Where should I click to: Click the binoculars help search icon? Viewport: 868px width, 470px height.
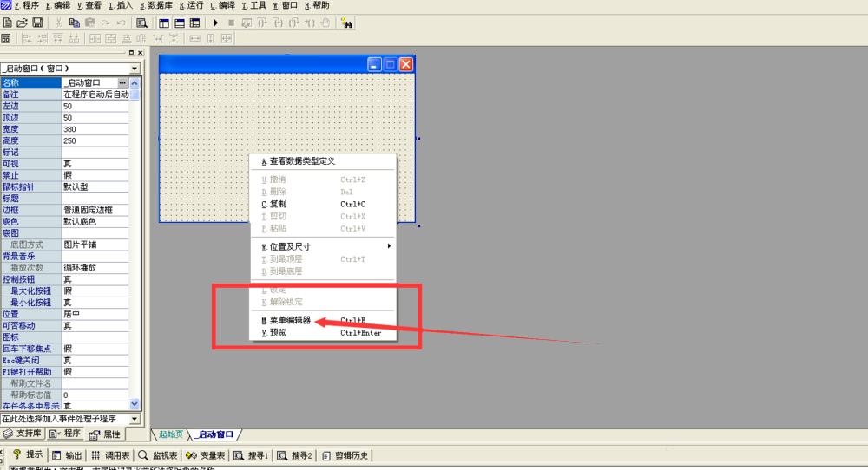(346, 23)
